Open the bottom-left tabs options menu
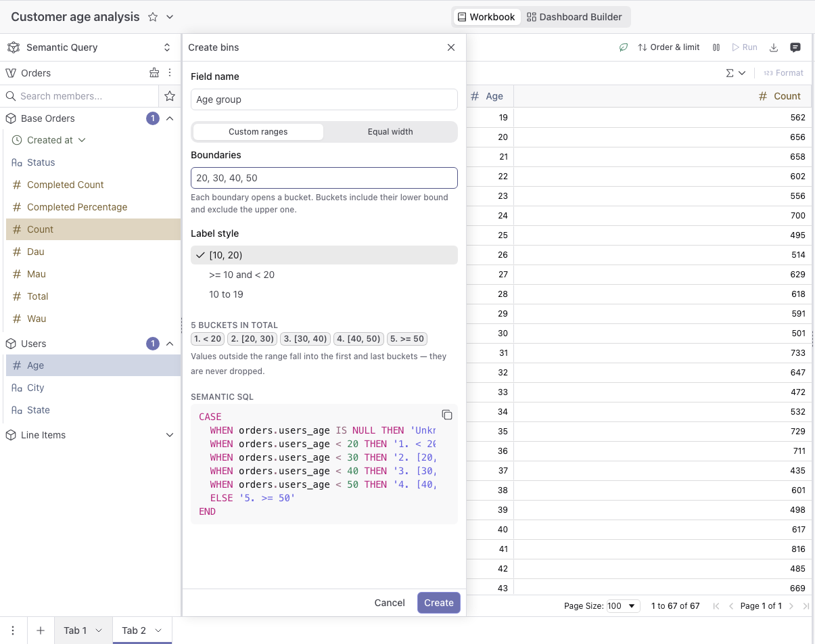This screenshot has width=815, height=644. pyautogui.click(x=13, y=630)
